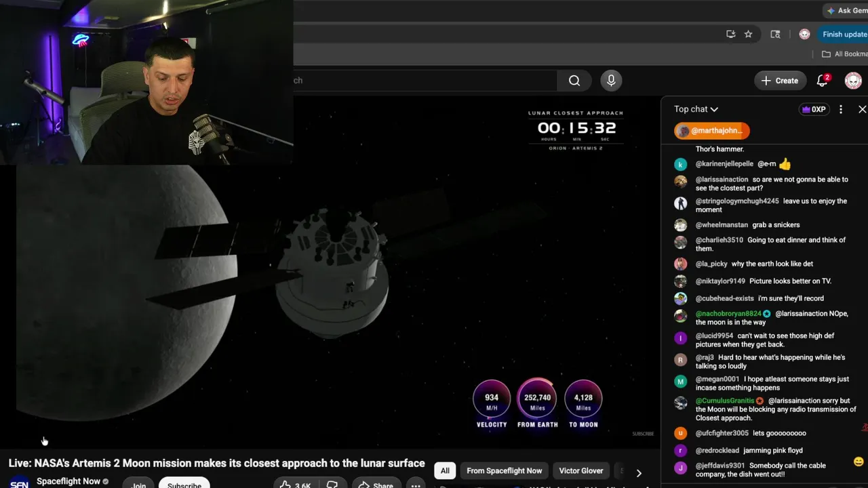This screenshot has width=868, height=488.
Task: Click the @nachobroryan8824 username
Action: (x=728, y=314)
